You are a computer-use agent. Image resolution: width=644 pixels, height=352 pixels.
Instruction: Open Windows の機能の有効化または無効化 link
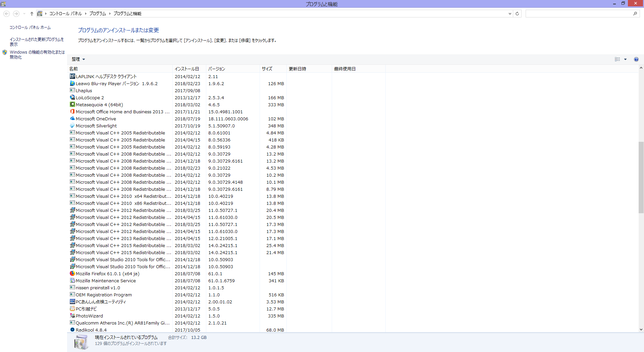[37, 55]
